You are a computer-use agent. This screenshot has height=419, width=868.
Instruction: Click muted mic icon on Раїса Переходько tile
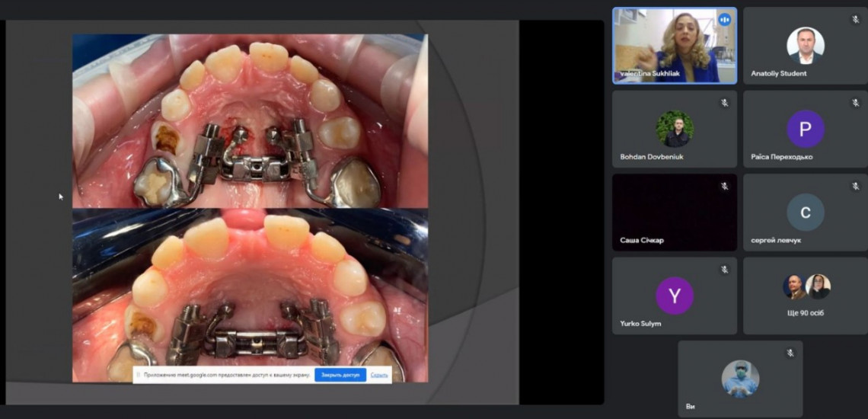(855, 103)
